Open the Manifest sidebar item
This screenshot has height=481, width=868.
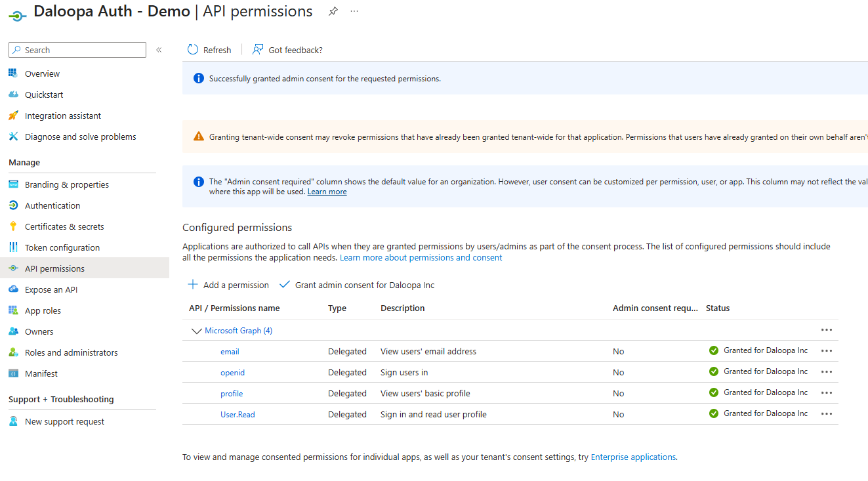pyautogui.click(x=41, y=373)
